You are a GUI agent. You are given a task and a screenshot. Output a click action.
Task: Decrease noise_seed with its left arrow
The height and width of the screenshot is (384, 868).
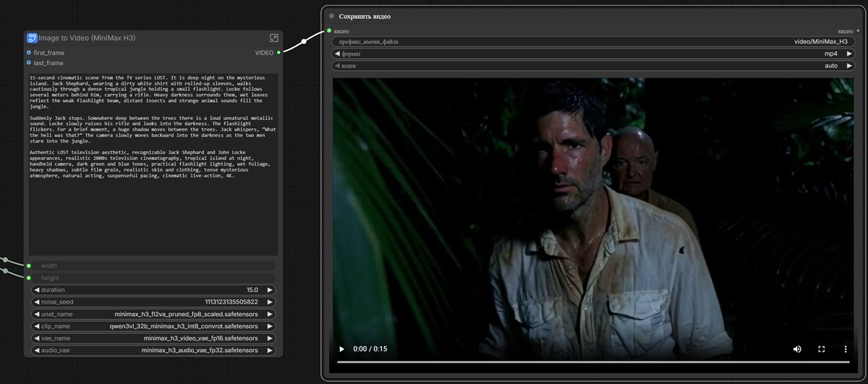36,302
